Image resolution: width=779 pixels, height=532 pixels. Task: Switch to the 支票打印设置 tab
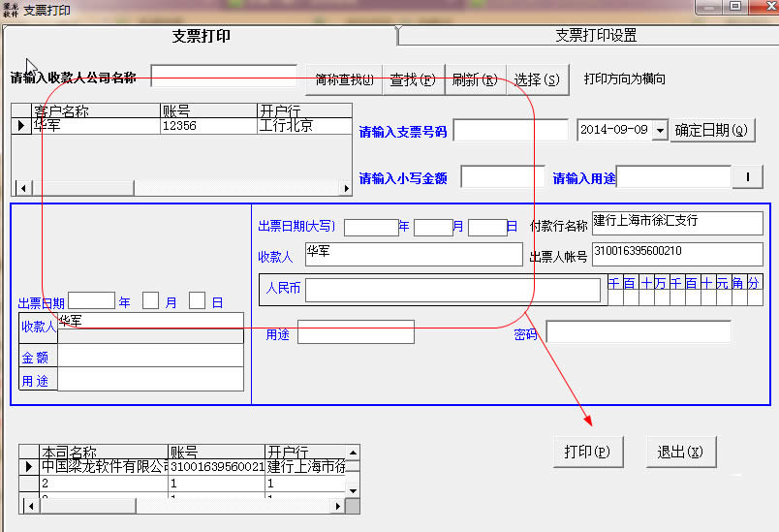click(x=596, y=35)
